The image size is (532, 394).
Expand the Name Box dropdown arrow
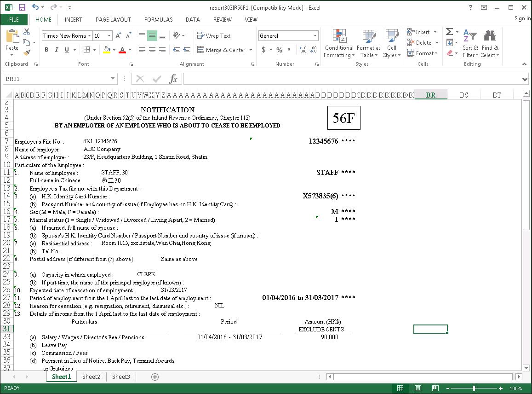tap(113, 79)
